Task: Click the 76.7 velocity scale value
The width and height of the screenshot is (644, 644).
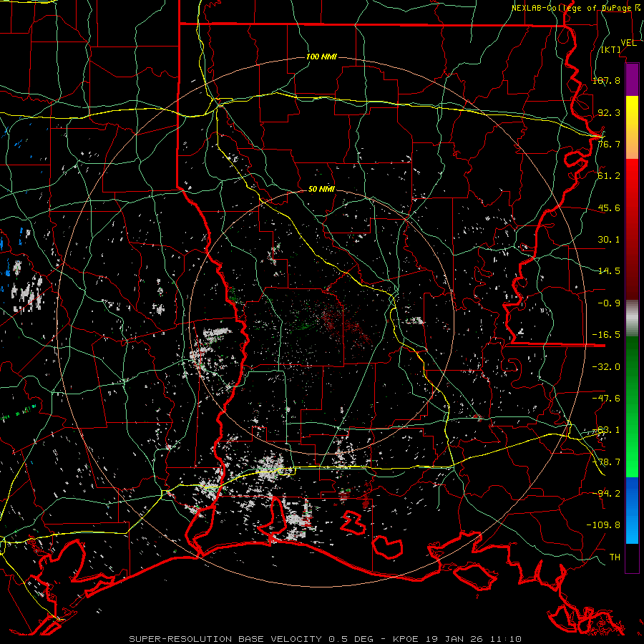Action: 609,144
